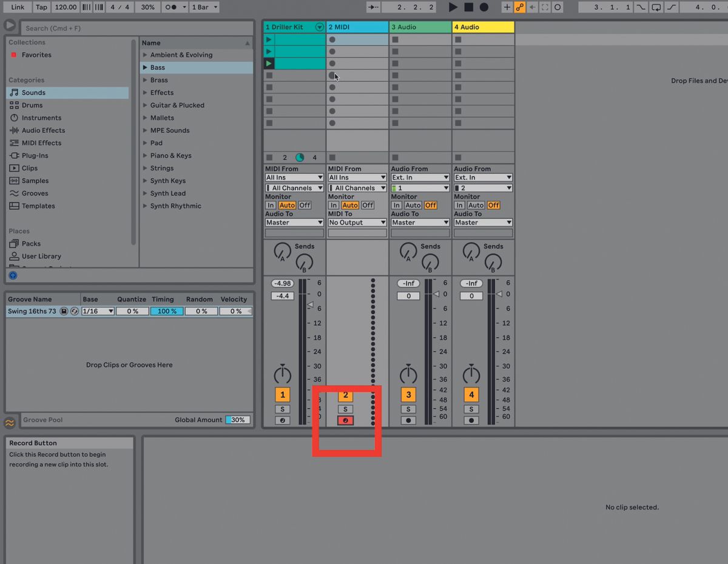
Task: Toggle the Loop switch icon in transport
Action: point(656,7)
